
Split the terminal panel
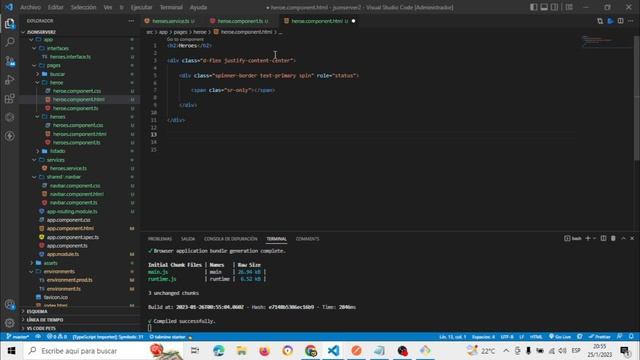(603, 238)
